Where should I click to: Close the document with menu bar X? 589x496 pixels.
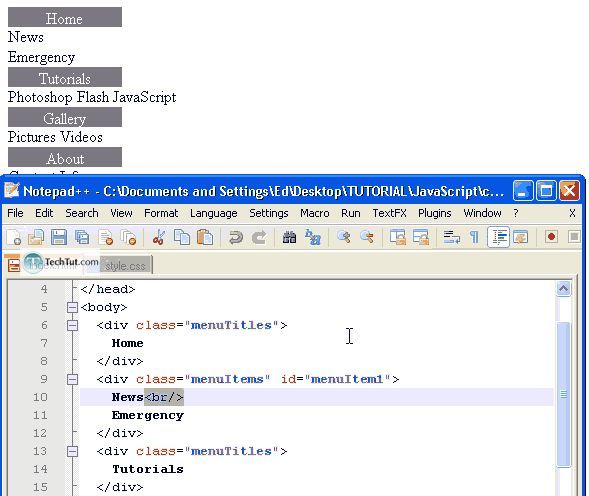pos(572,213)
